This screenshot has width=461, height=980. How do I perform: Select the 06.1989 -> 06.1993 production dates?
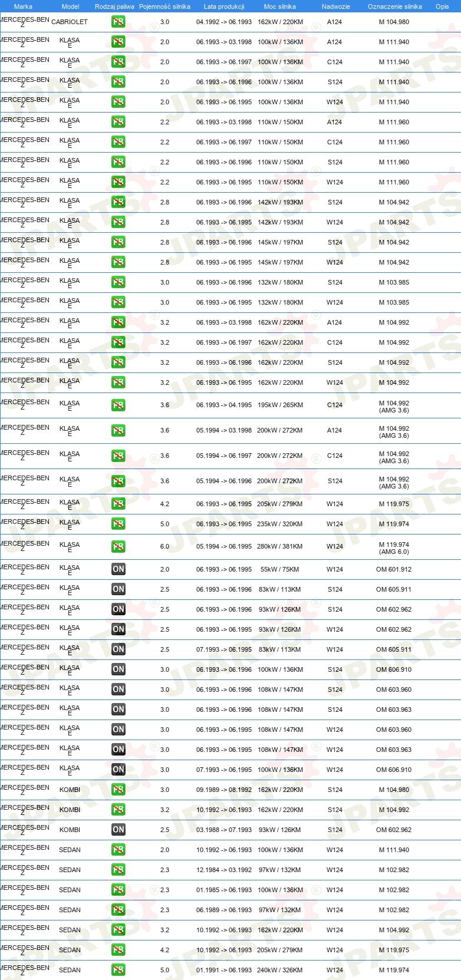coord(224,910)
